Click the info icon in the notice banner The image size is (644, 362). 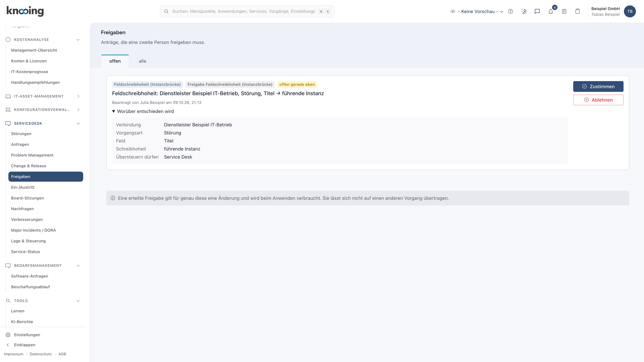113,198
